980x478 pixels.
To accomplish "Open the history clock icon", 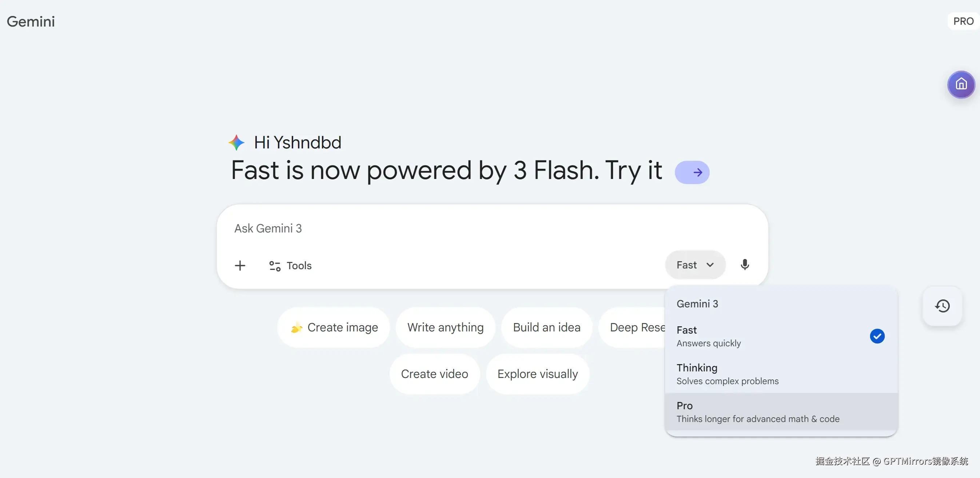I will 942,306.
